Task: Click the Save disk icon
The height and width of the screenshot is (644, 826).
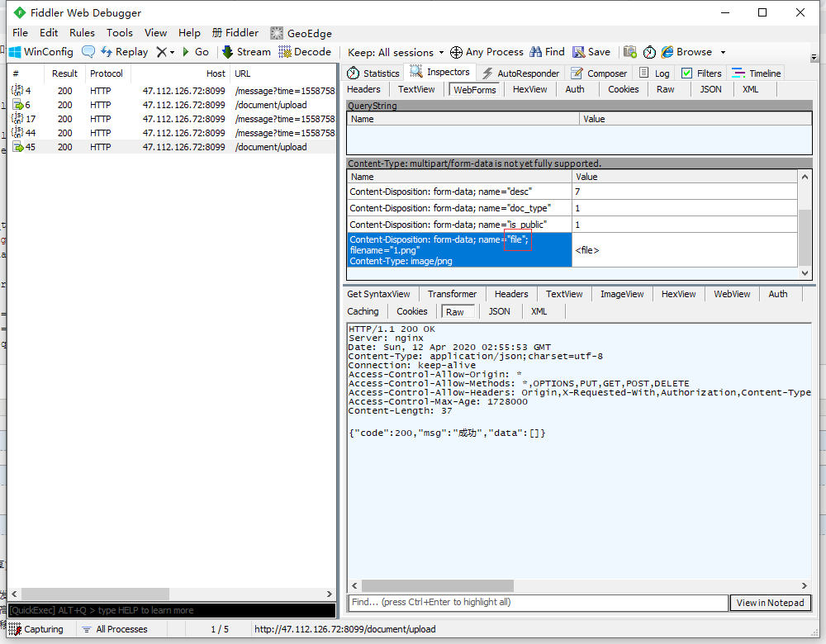Action: [578, 52]
